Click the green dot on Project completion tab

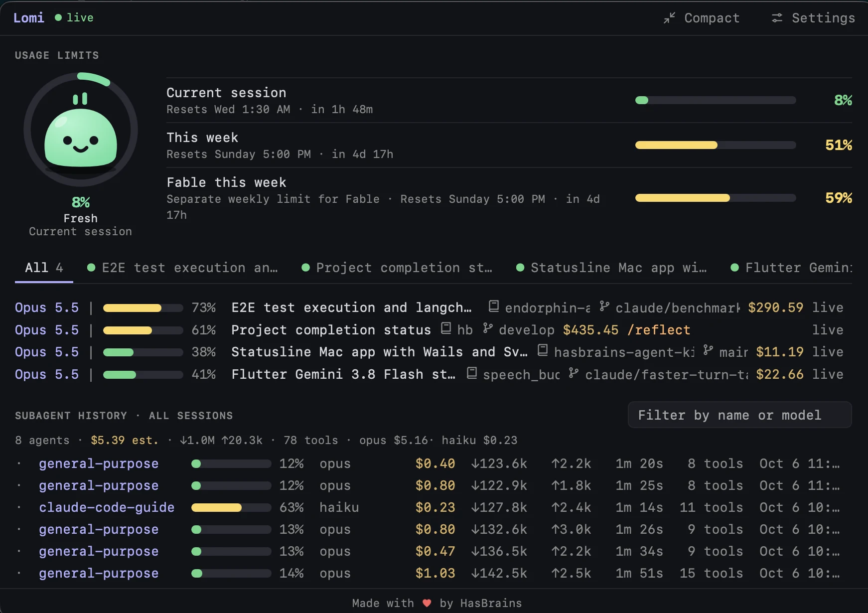(x=306, y=268)
